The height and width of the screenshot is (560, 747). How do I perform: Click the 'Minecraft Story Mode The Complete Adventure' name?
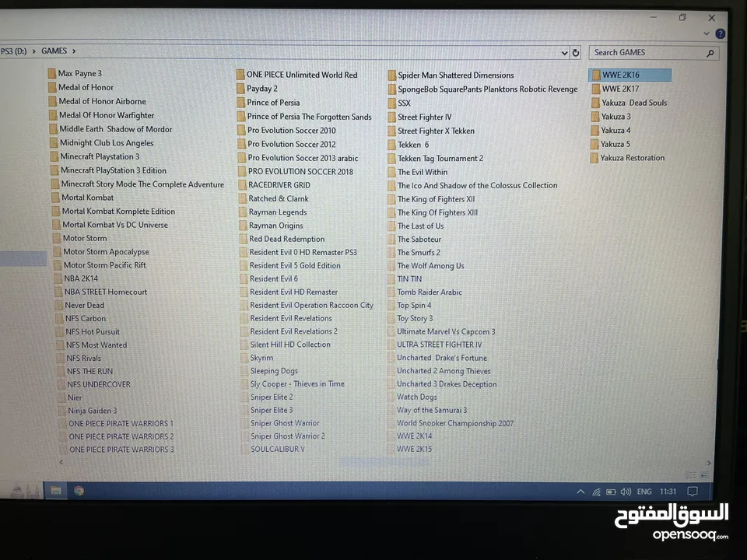(x=142, y=184)
